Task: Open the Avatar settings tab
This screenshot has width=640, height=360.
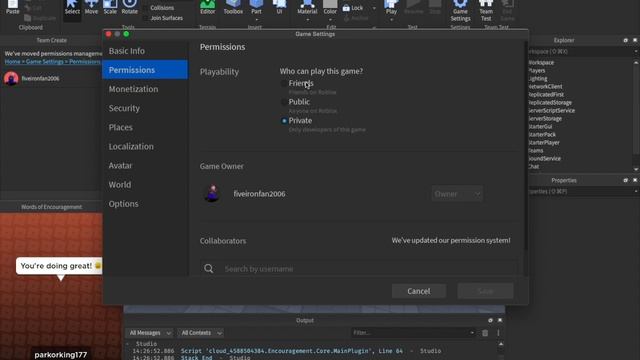Action: coord(145,165)
